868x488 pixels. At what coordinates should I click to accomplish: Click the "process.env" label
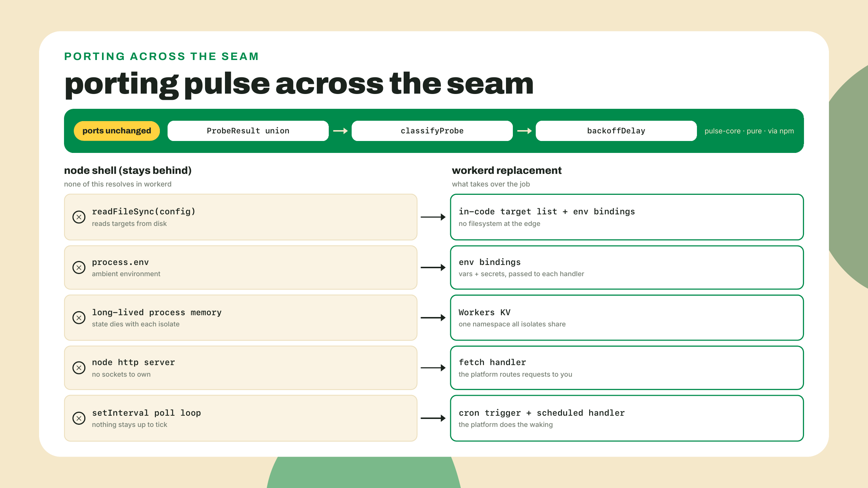pyautogui.click(x=120, y=262)
